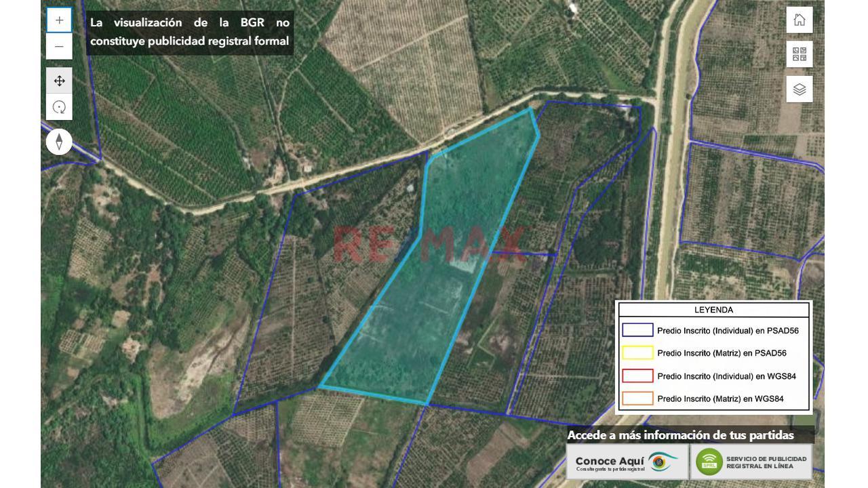Click the yellow PSAD56 matriz legend swatch
868x488 pixels.
(637, 353)
